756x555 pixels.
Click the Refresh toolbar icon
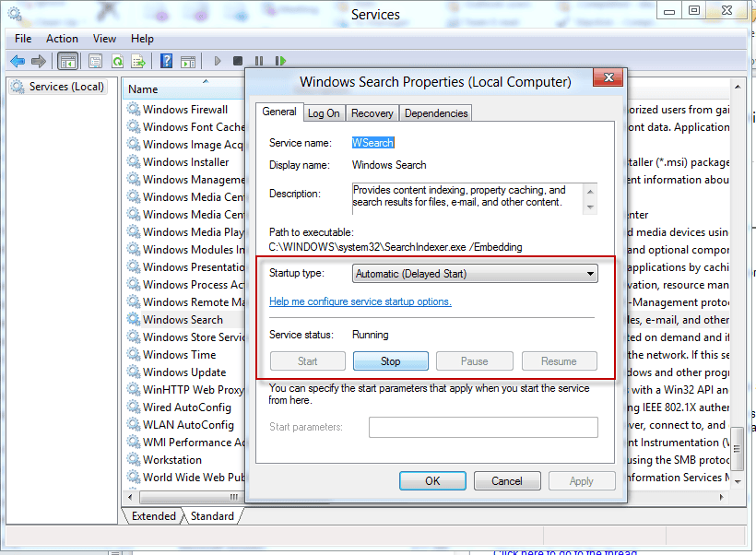(x=117, y=61)
